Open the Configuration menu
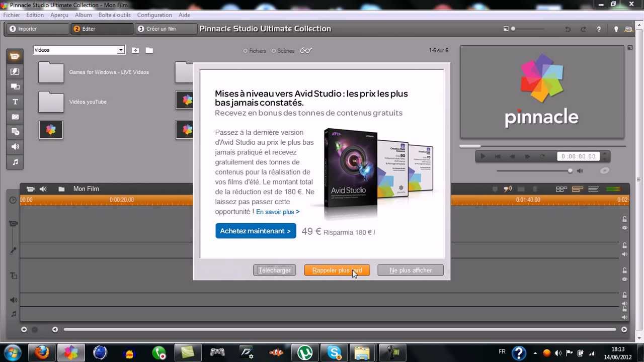This screenshot has width=644, height=362. pyautogui.click(x=154, y=15)
